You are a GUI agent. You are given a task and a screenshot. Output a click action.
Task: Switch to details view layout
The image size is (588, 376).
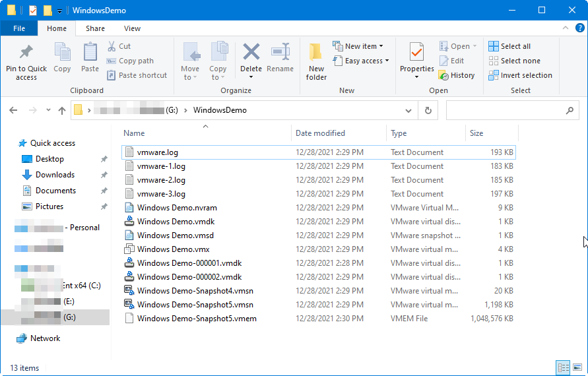[x=564, y=367]
